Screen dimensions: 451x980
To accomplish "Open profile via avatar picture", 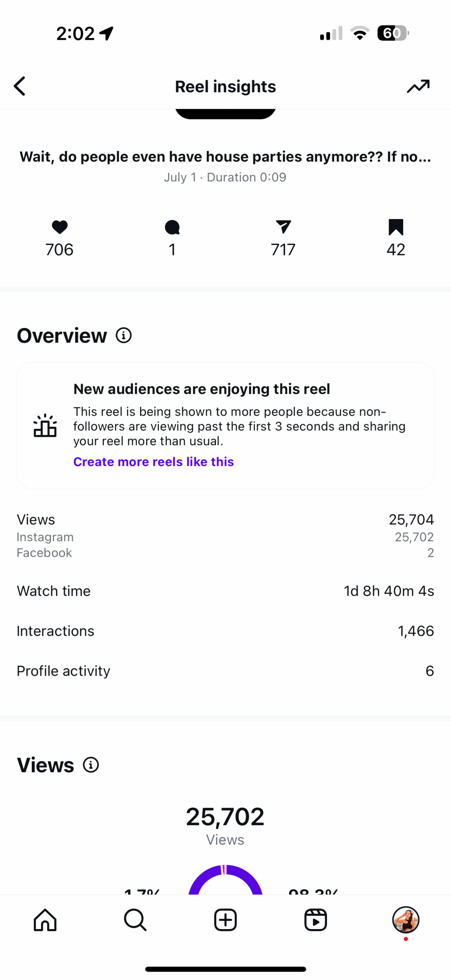I will [x=405, y=920].
